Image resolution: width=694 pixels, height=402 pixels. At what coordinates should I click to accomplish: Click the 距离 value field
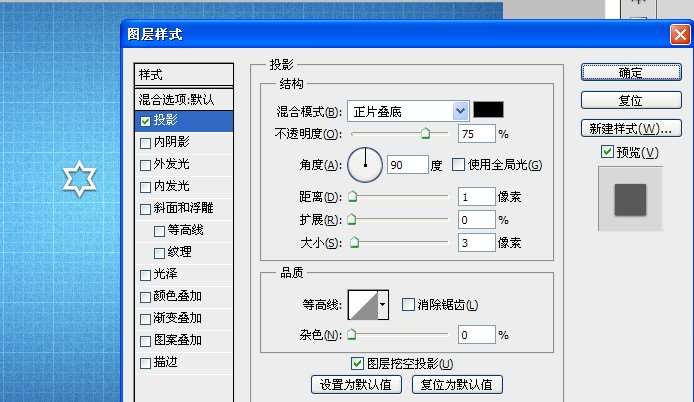coord(477,197)
